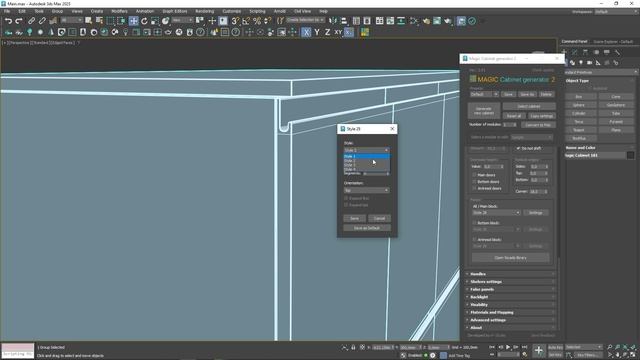Image resolution: width=640 pixels, height=360 pixels.
Task: Choose Style 1 in the style list
Action: [366, 156]
